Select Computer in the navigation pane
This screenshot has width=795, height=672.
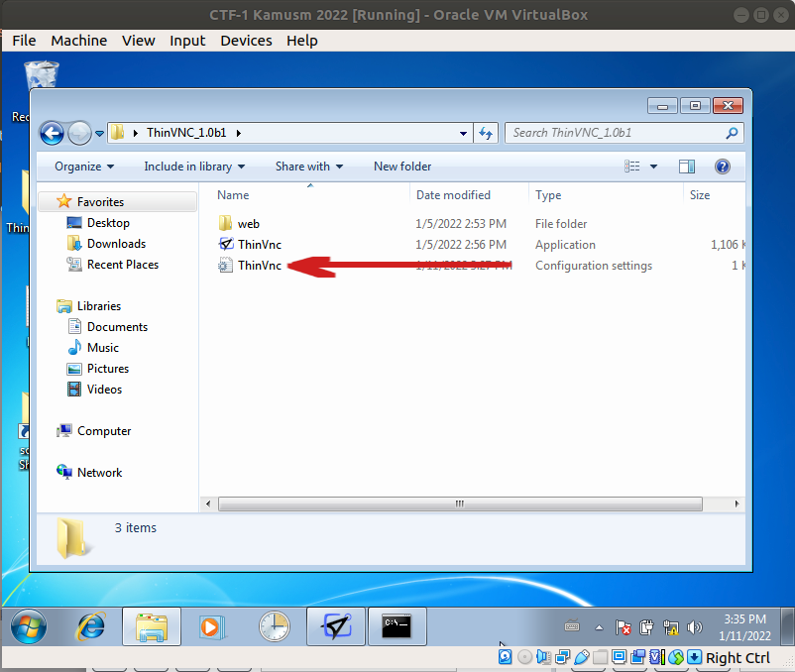pos(104,431)
